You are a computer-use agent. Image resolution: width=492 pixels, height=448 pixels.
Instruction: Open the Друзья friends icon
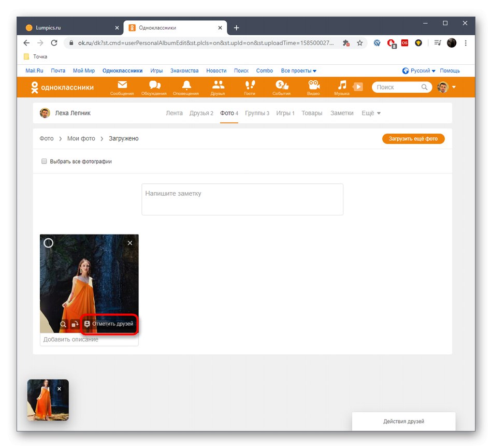click(218, 88)
